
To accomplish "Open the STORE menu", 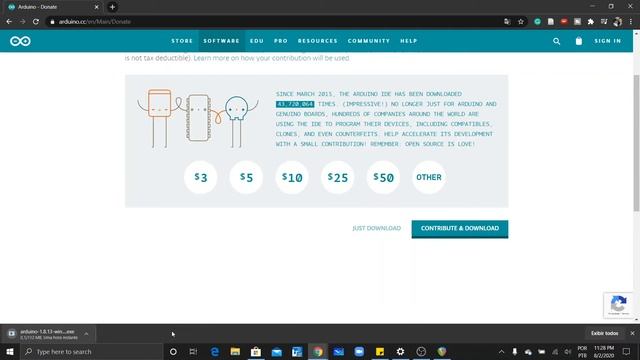I will point(182,41).
